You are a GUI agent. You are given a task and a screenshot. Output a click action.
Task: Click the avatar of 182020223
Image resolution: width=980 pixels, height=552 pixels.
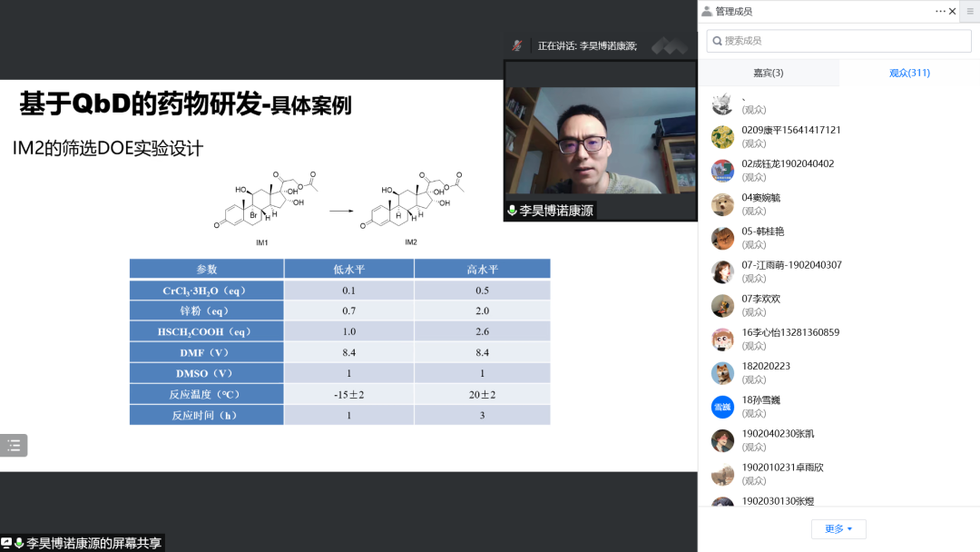coord(722,373)
